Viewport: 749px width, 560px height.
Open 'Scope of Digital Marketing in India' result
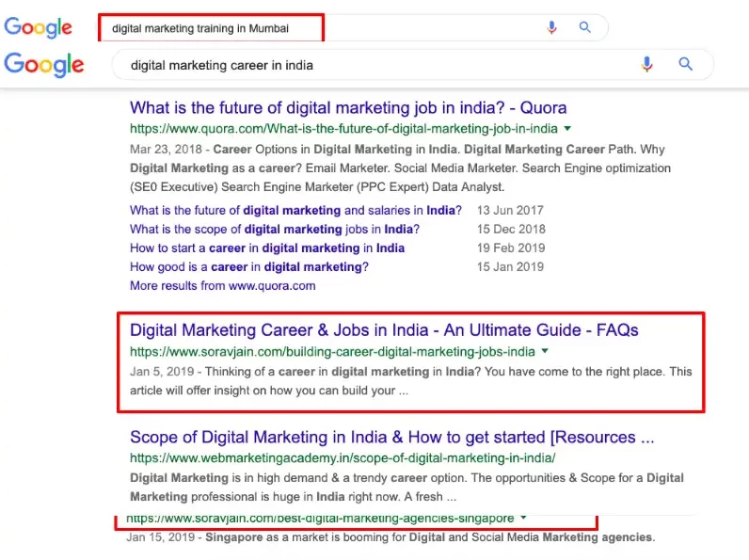tap(392, 438)
